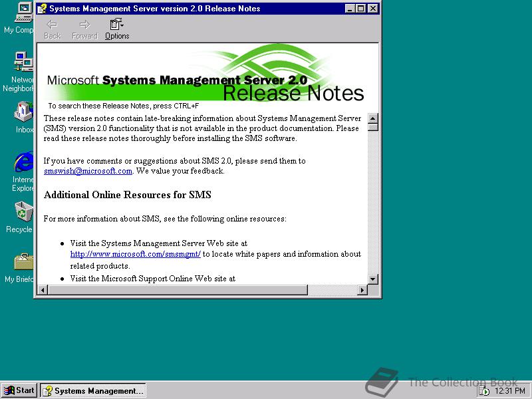This screenshot has width=532, height=399.
Task: Select the Recycle Bin desktop icon
Action: [20, 217]
